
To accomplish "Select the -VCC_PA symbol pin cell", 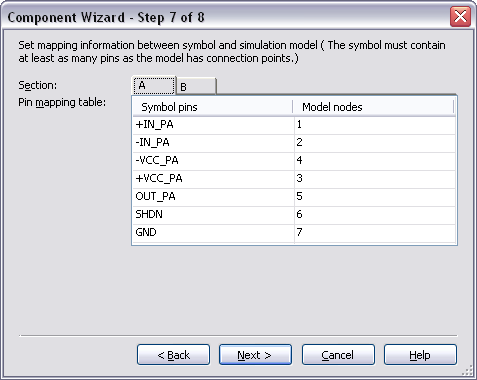I will 213,161.
